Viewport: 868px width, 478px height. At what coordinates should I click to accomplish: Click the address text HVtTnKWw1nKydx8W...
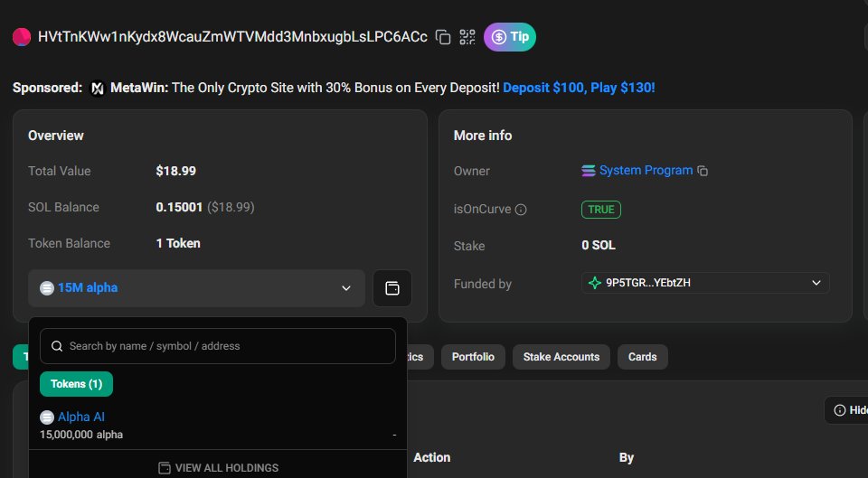[232, 37]
